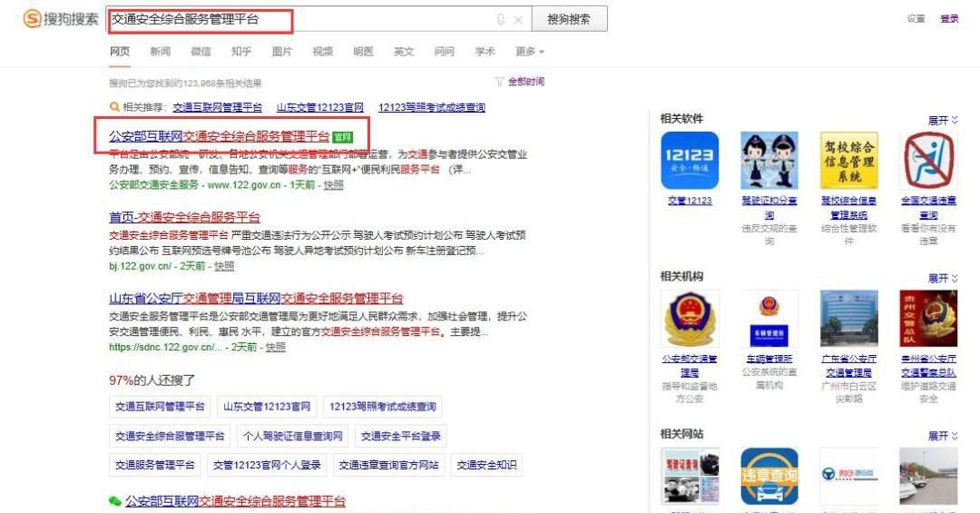Select related search 交通安全知识
The height and width of the screenshot is (513, 980).
[x=486, y=465]
